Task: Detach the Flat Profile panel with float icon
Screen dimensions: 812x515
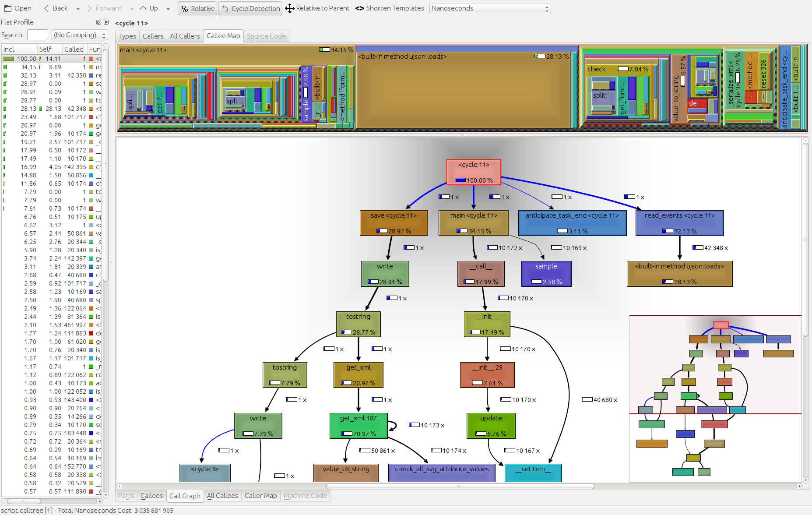Action: click(98, 22)
